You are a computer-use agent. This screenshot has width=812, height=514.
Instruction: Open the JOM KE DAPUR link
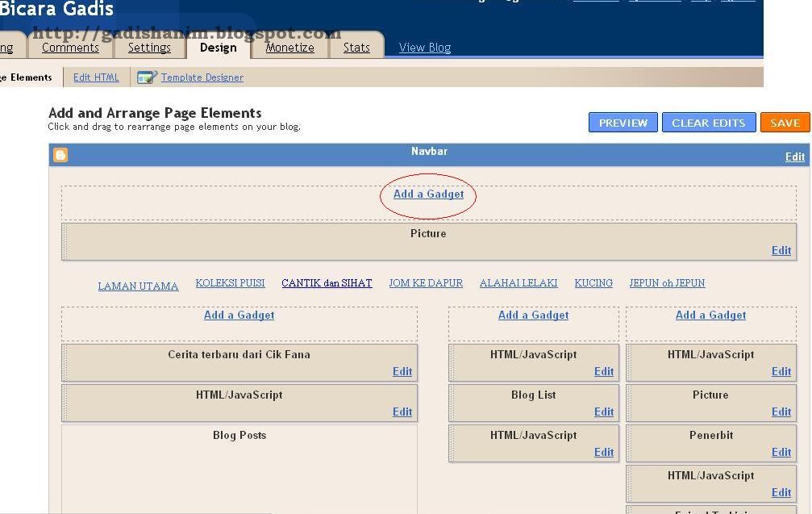[x=426, y=283]
